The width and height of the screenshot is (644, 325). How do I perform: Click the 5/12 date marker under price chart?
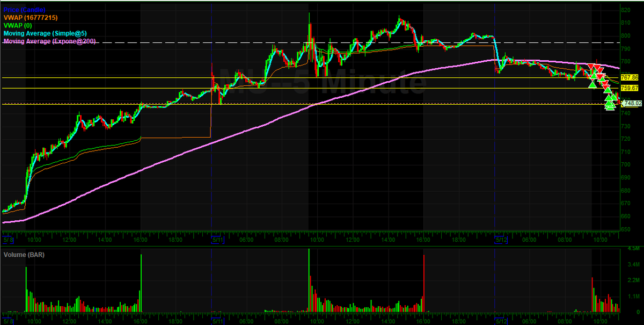pos(501,241)
